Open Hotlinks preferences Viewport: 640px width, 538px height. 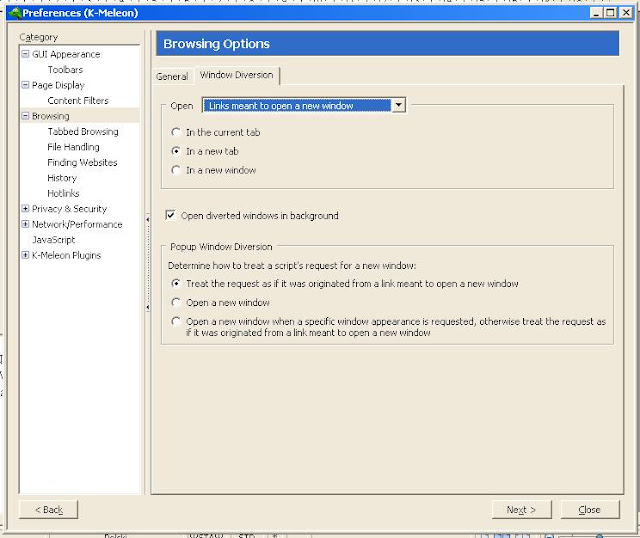click(x=63, y=193)
